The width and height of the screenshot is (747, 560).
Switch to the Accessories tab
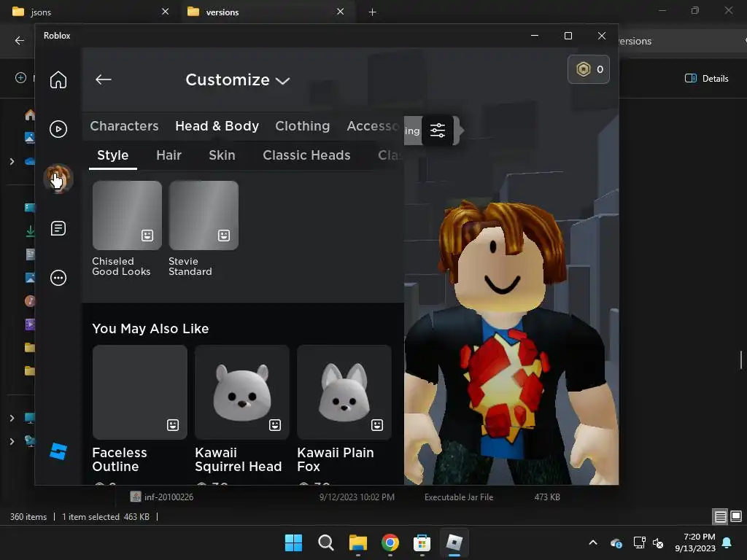pos(373,125)
